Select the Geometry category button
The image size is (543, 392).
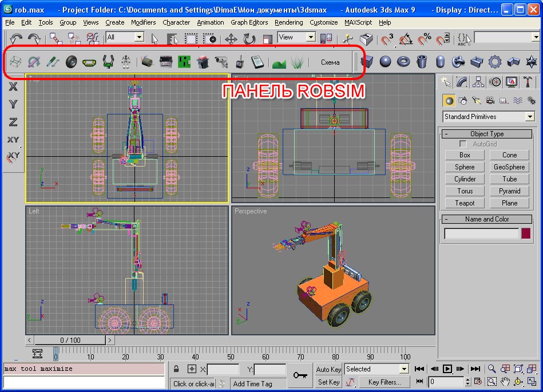point(449,100)
